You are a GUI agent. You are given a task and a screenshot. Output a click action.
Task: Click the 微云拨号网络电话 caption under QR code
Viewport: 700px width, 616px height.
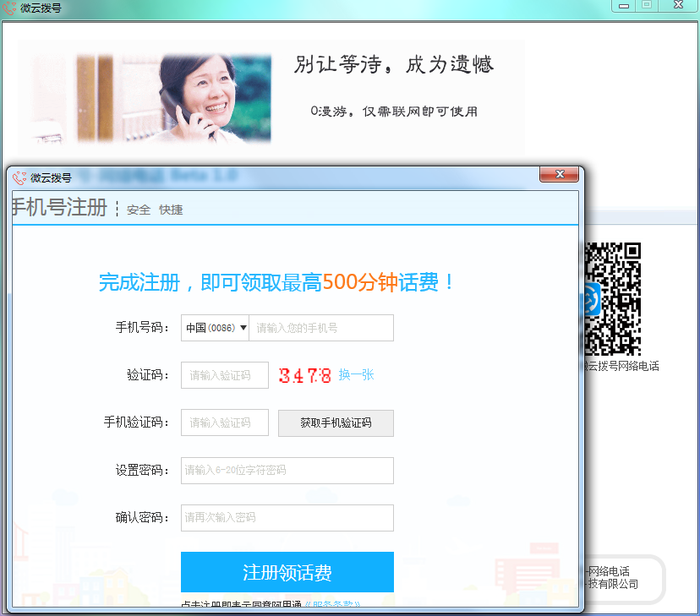click(621, 366)
